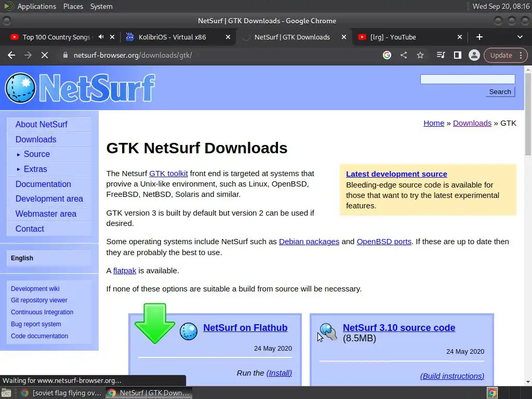Click the site security lock icon

pyautogui.click(x=65, y=55)
